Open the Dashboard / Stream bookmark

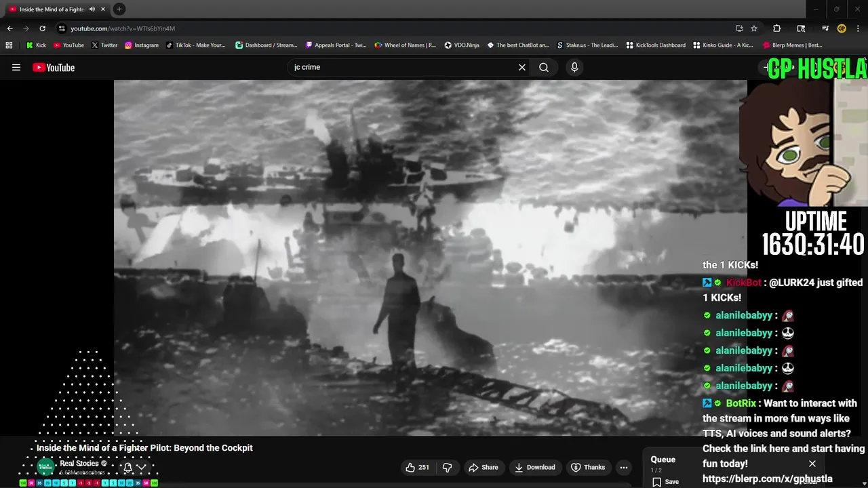[266, 45]
